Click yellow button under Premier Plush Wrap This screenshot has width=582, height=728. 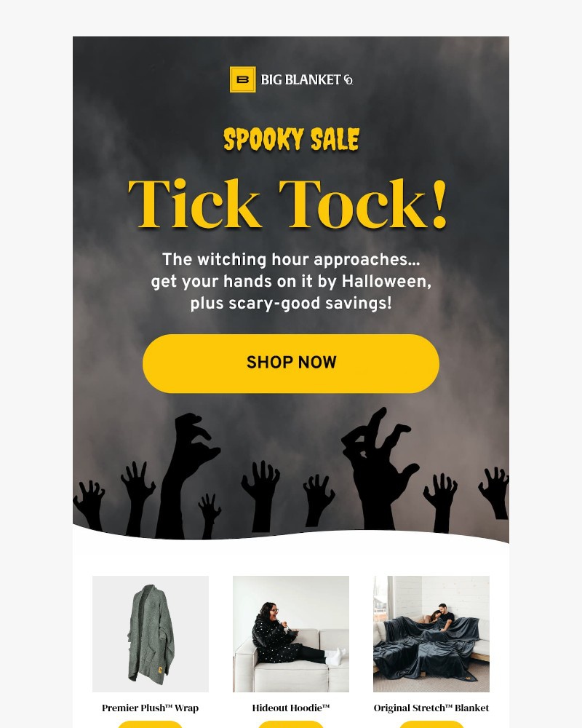click(x=151, y=725)
